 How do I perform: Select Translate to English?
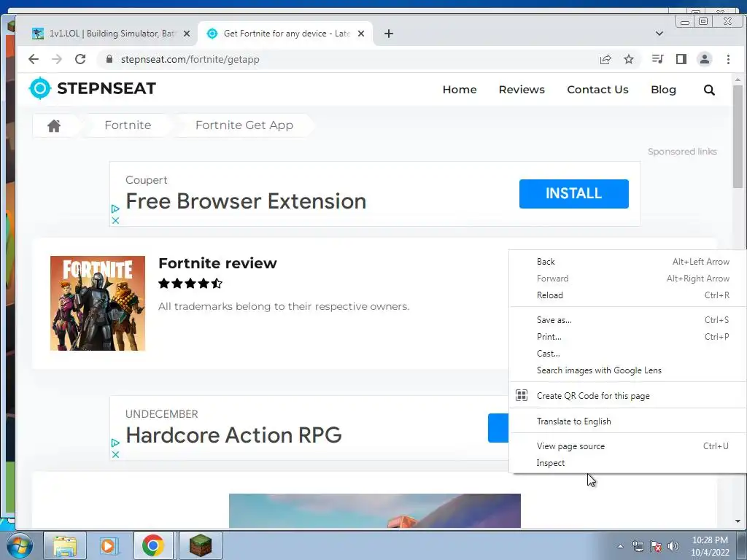[627, 421]
